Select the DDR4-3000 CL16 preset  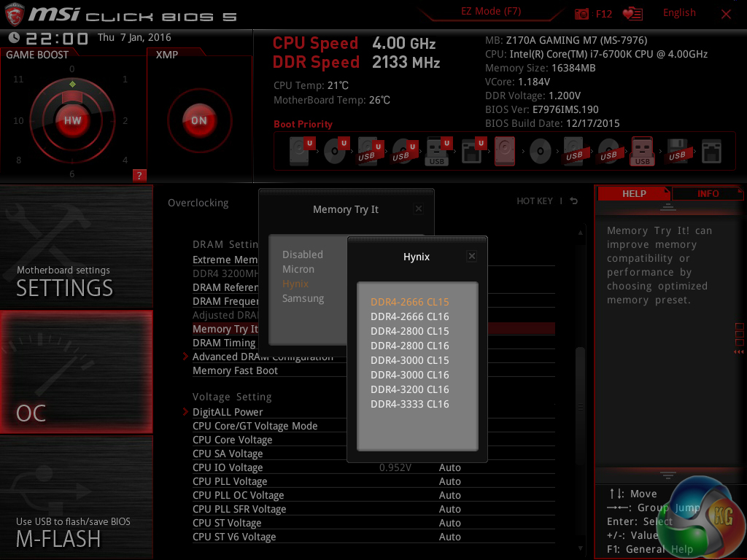(x=410, y=375)
